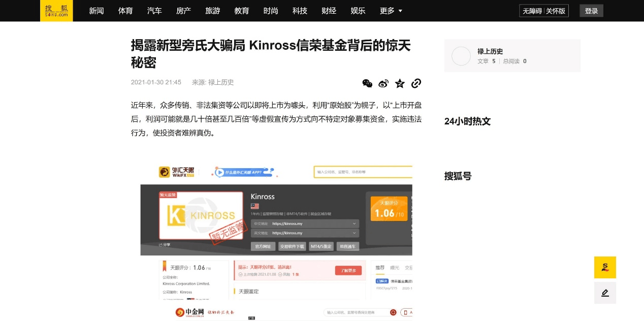Select the 体育 nav item
The image size is (644, 321).
pyautogui.click(x=125, y=11)
